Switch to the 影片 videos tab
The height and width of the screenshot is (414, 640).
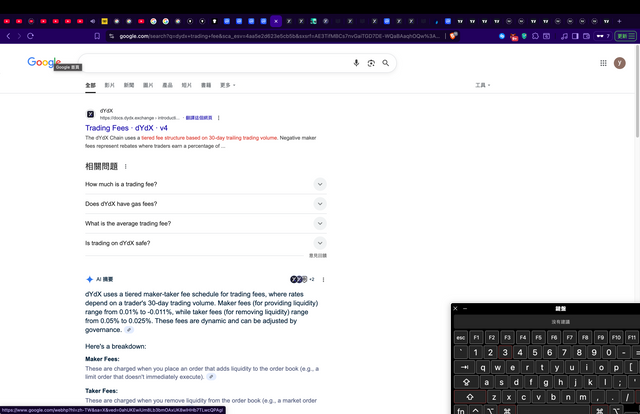coord(109,85)
